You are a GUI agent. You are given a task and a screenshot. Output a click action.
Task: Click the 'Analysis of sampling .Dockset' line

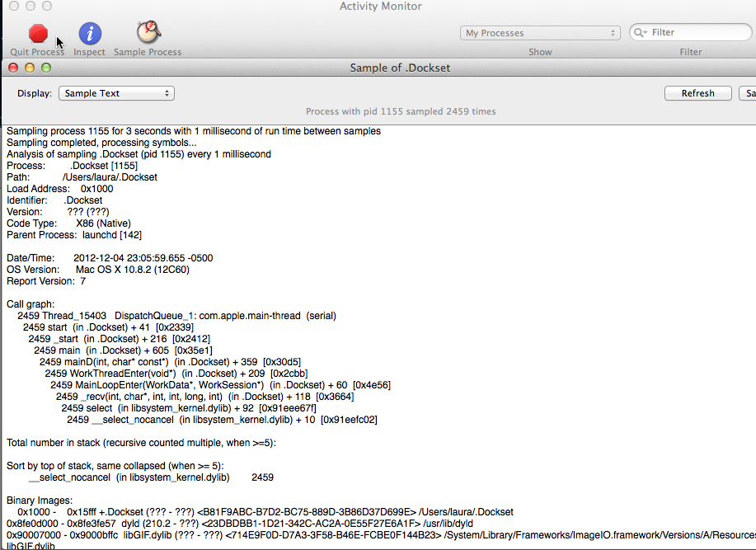[x=139, y=154]
